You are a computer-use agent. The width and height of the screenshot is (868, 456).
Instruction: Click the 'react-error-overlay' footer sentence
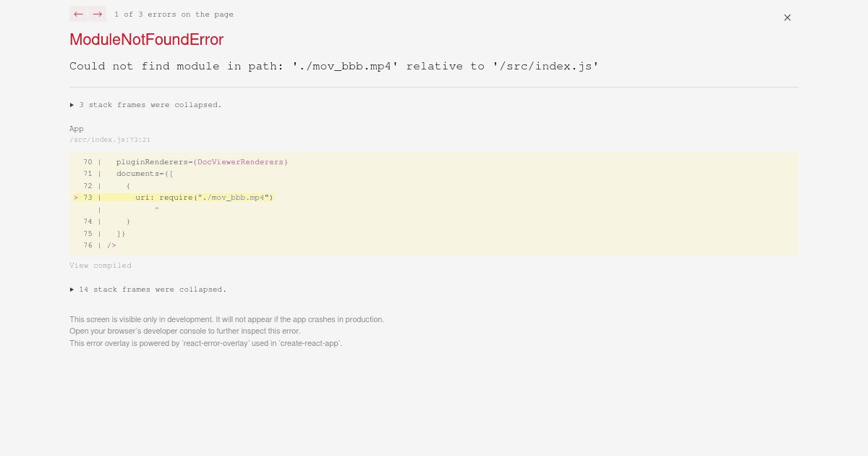click(205, 343)
